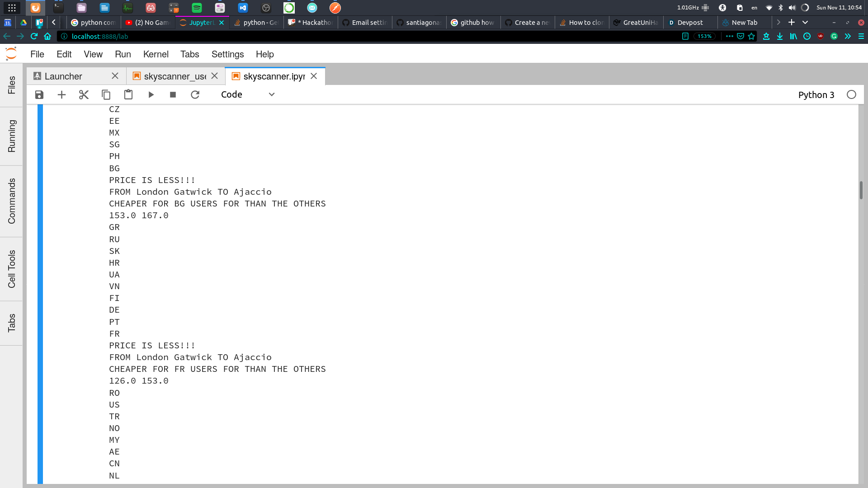
Task: Insert a new cell below with the plus icon
Action: coord(61,95)
